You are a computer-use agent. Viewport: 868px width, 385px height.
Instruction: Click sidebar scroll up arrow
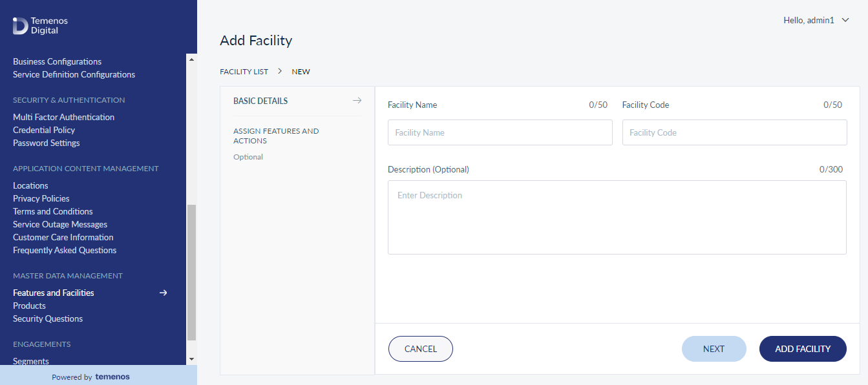[191, 59]
